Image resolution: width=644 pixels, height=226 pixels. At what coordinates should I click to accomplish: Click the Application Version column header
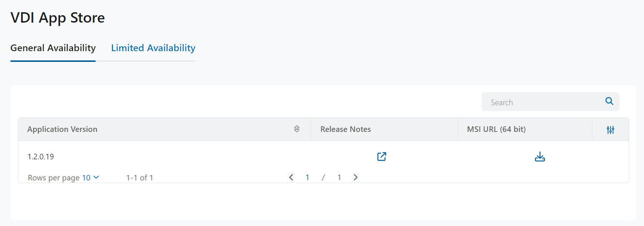(x=62, y=129)
